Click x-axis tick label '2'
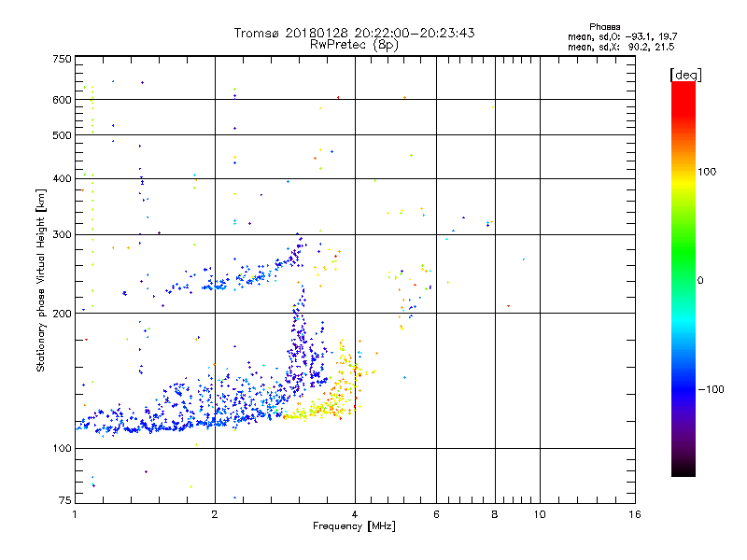The height and width of the screenshot is (560, 747). click(x=215, y=514)
